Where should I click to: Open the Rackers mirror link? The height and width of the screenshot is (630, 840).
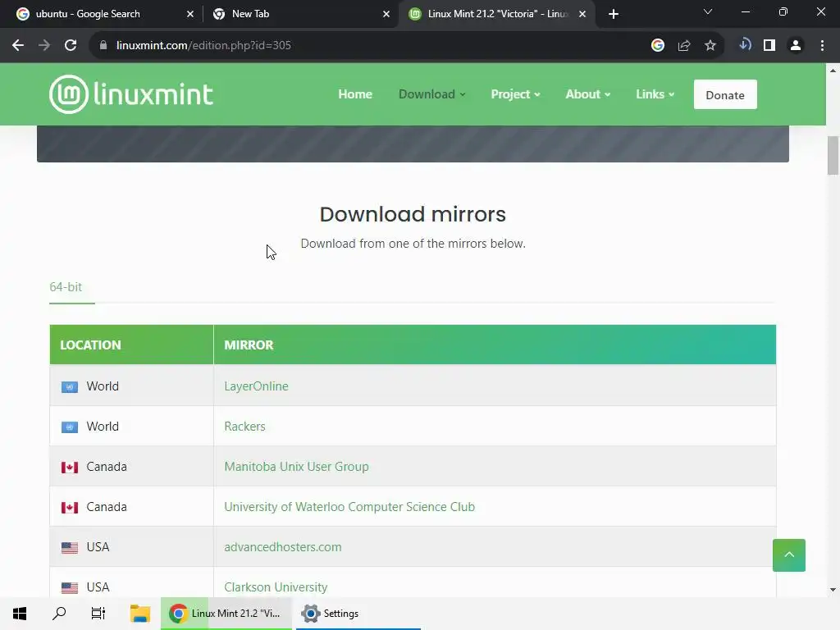coord(244,427)
